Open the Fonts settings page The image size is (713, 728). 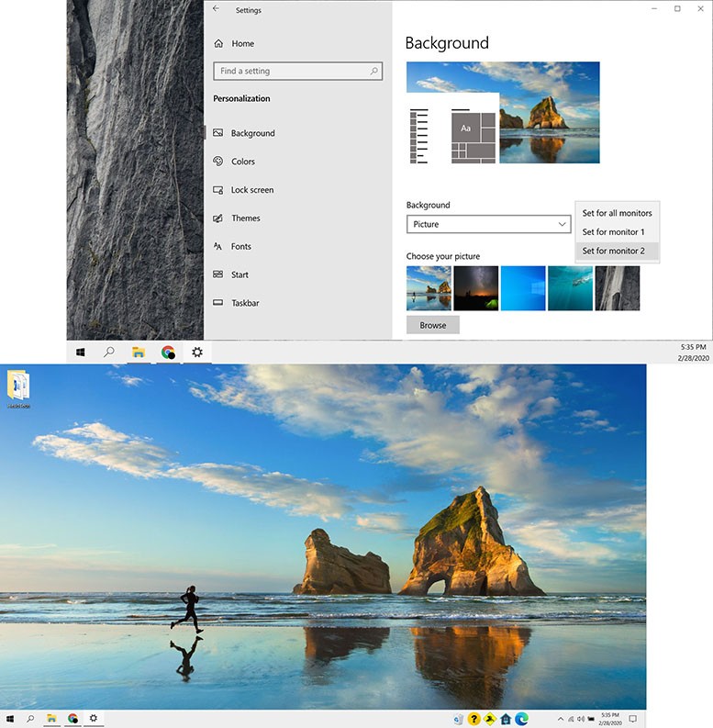coord(232,247)
